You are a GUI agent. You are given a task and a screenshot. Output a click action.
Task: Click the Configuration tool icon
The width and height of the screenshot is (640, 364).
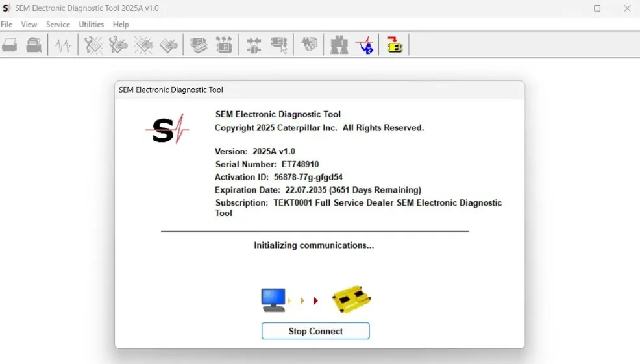[x=224, y=45]
